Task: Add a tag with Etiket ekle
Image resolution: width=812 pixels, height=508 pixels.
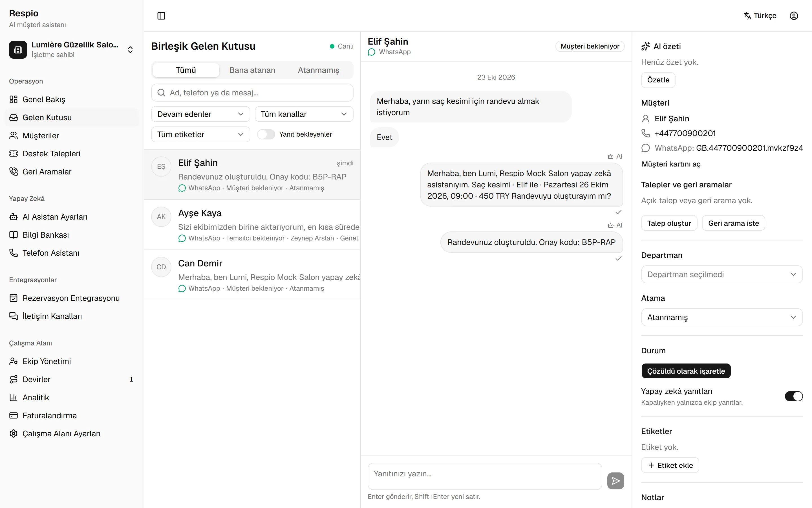Action: click(x=670, y=465)
